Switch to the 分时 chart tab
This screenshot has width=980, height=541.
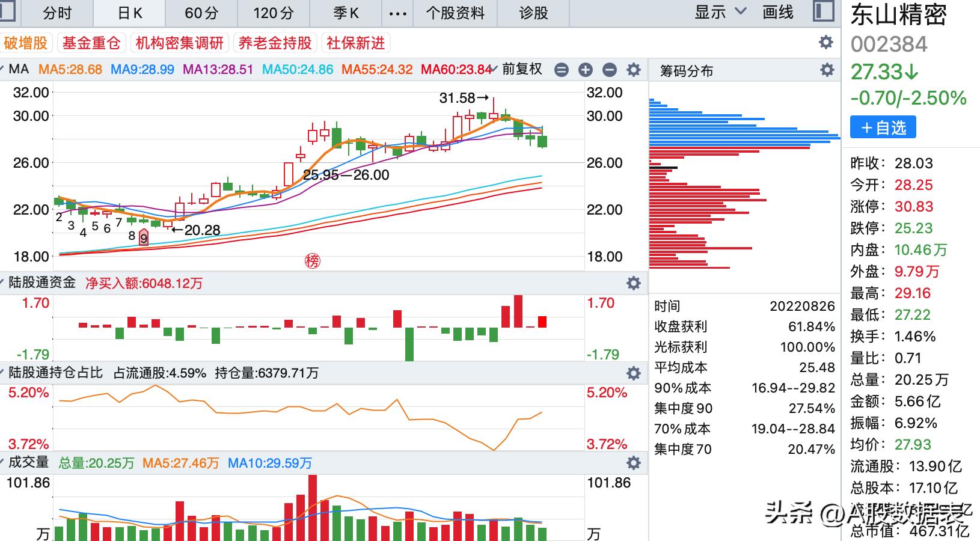pos(58,13)
